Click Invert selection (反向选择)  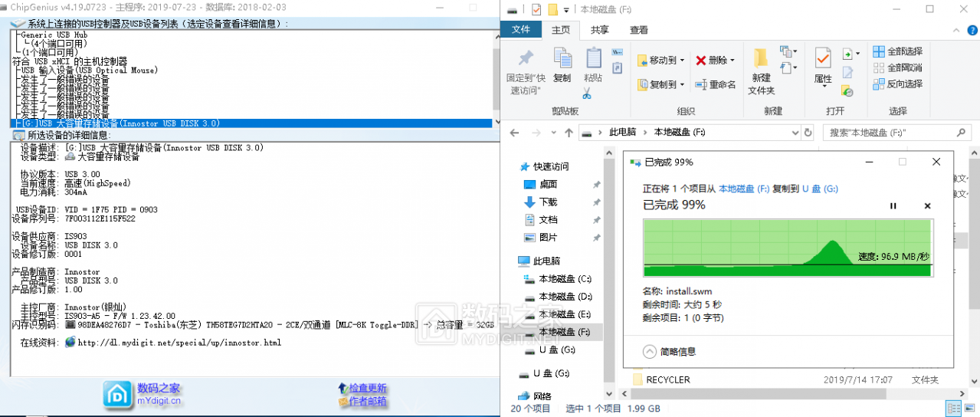pyautogui.click(x=896, y=84)
